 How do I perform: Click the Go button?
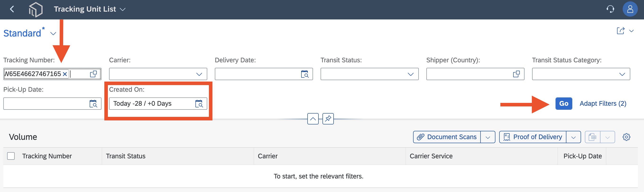[564, 103]
